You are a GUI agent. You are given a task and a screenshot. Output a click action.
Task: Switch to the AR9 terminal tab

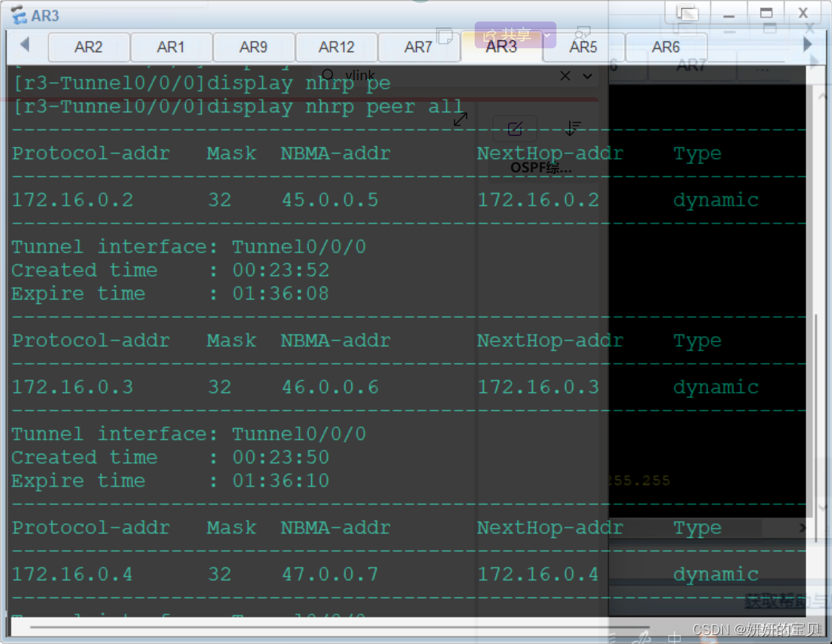pyautogui.click(x=254, y=47)
